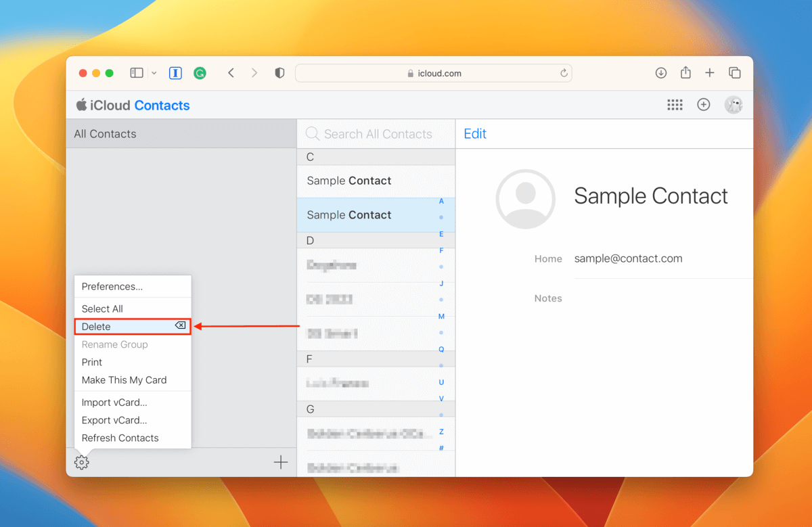Choose Refresh Contacts from the menu
Screen dimensions: 812x527
pyautogui.click(x=133, y=438)
